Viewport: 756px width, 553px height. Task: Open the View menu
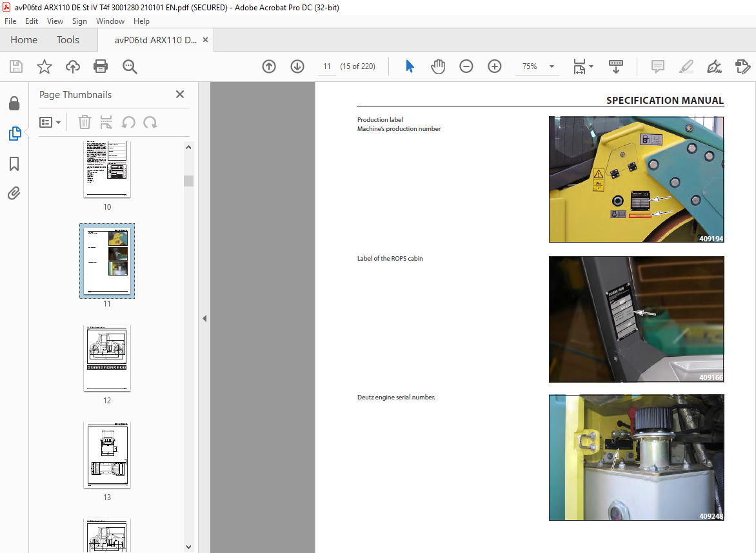pyautogui.click(x=55, y=21)
